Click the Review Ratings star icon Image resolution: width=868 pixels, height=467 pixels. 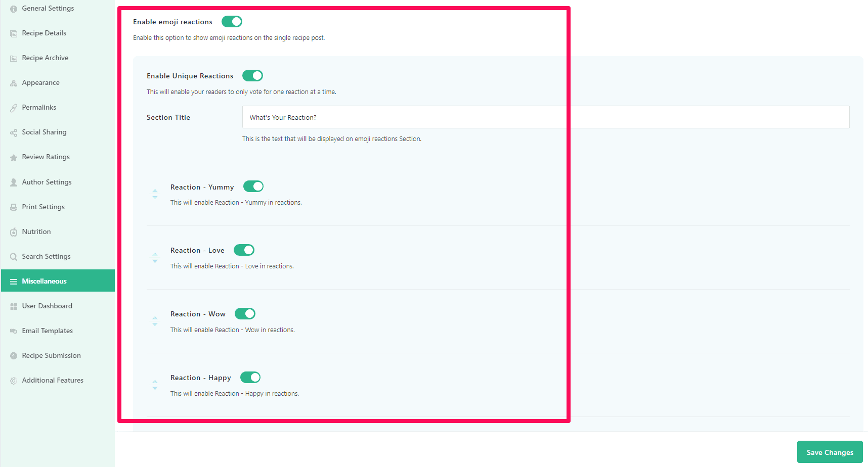coord(14,158)
